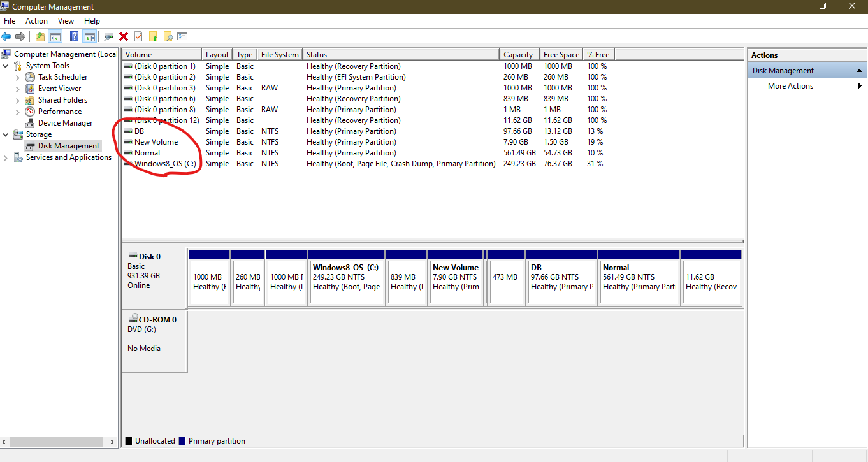This screenshot has width=868, height=462.
Task: Sort by the Volume column header
Action: pyautogui.click(x=162, y=55)
